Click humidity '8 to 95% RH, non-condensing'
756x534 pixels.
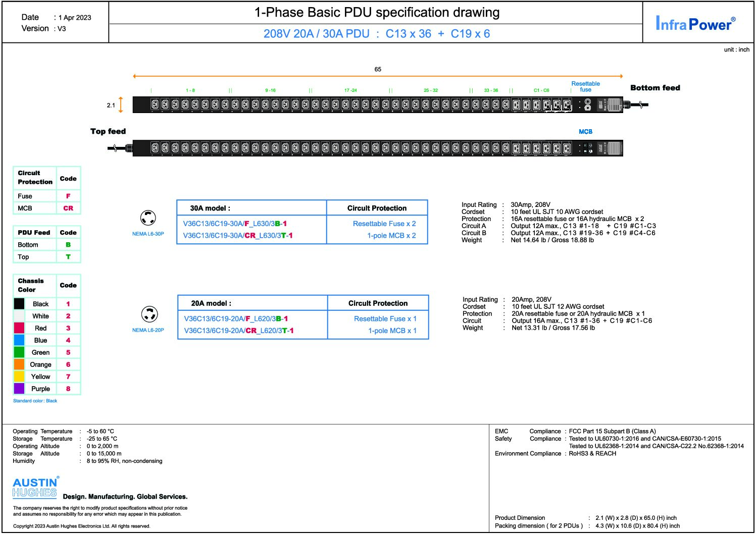[124, 461]
